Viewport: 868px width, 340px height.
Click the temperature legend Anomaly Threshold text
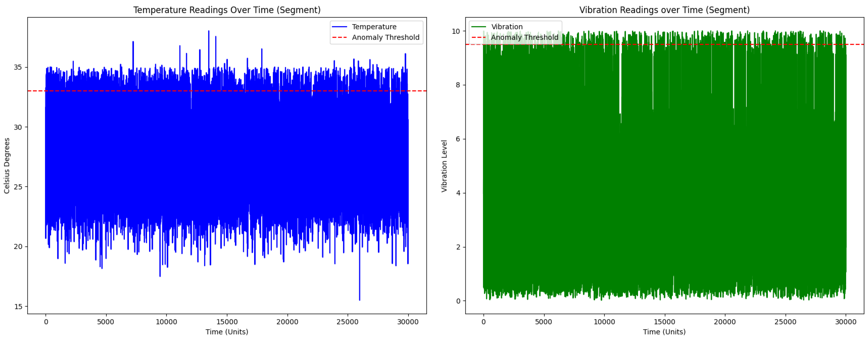click(386, 37)
